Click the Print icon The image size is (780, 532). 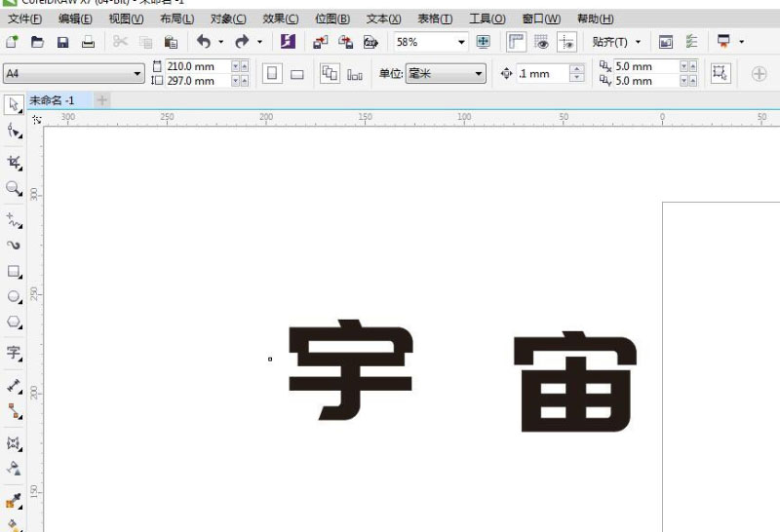[x=88, y=42]
